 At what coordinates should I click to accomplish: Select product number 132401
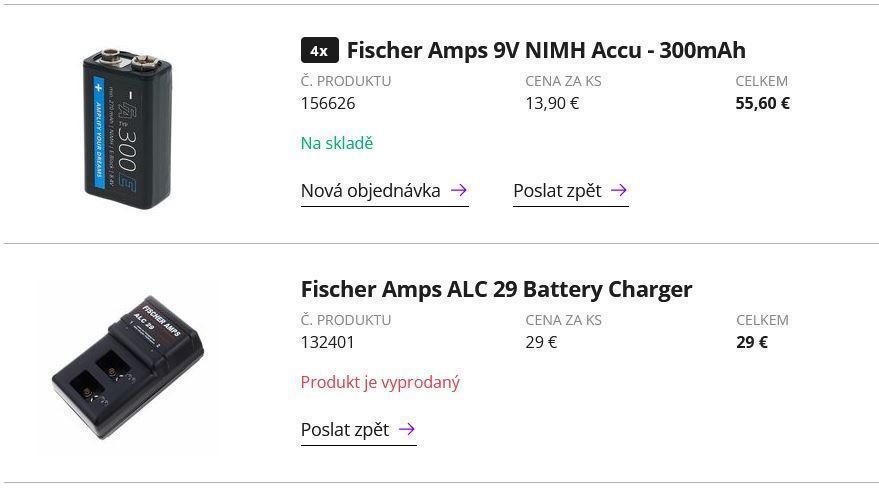coord(328,342)
